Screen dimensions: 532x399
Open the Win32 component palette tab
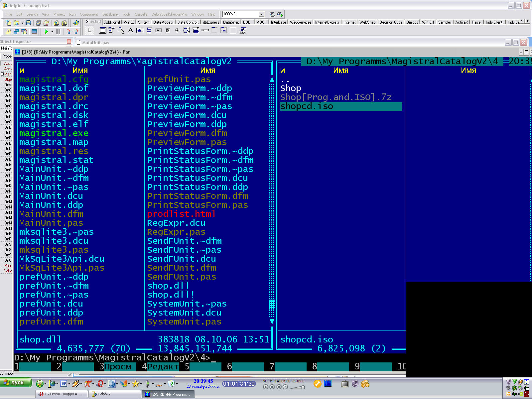129,22
